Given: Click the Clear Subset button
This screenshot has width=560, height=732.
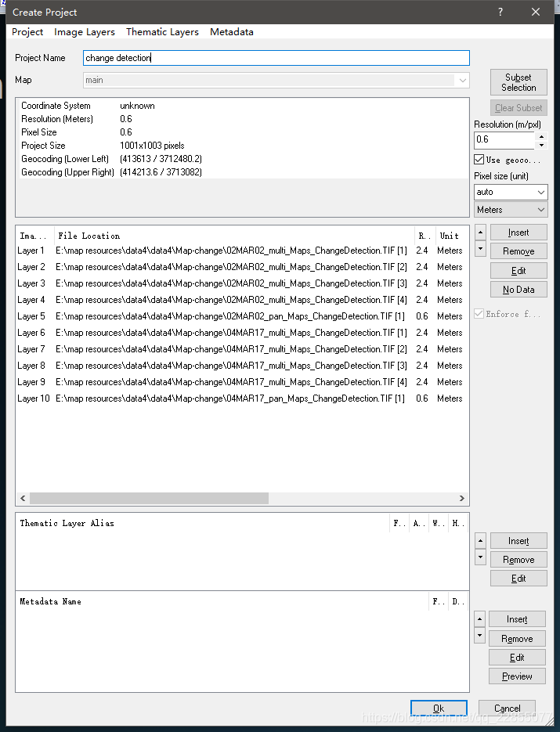Looking at the screenshot, I should (x=518, y=108).
